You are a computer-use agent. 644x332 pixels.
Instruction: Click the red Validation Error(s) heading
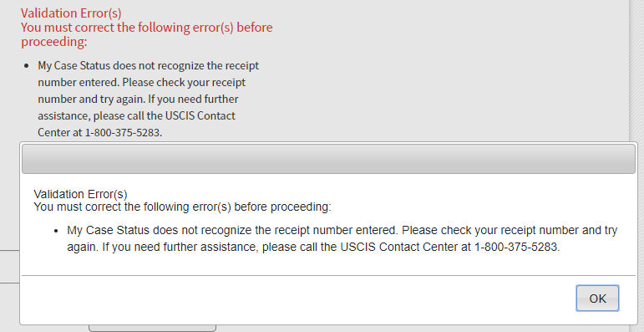[71, 13]
